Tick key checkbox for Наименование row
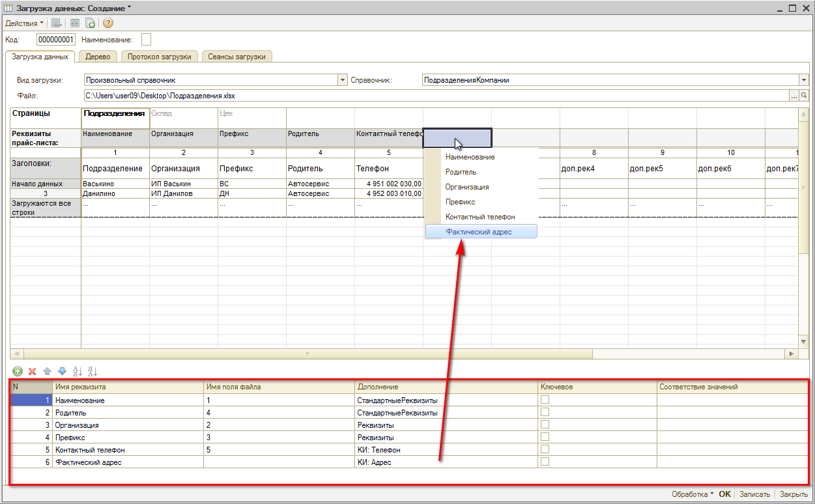This screenshot has width=815, height=504. coord(545,400)
